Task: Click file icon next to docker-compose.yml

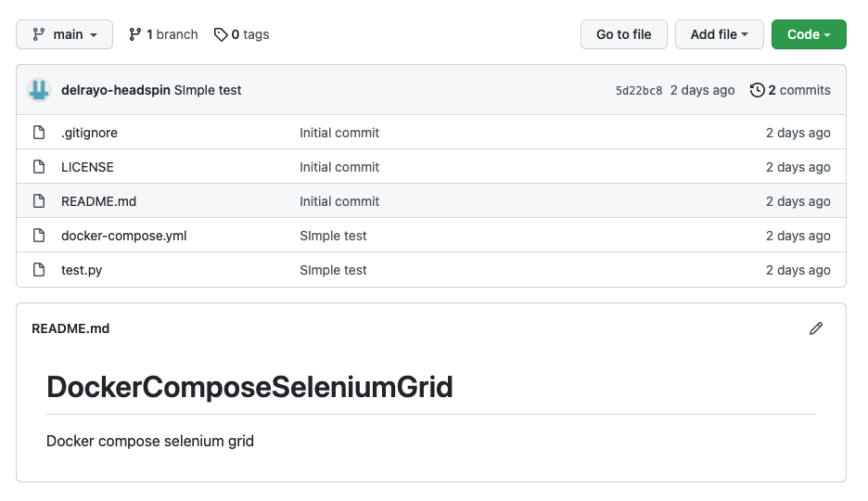Action: click(x=39, y=236)
